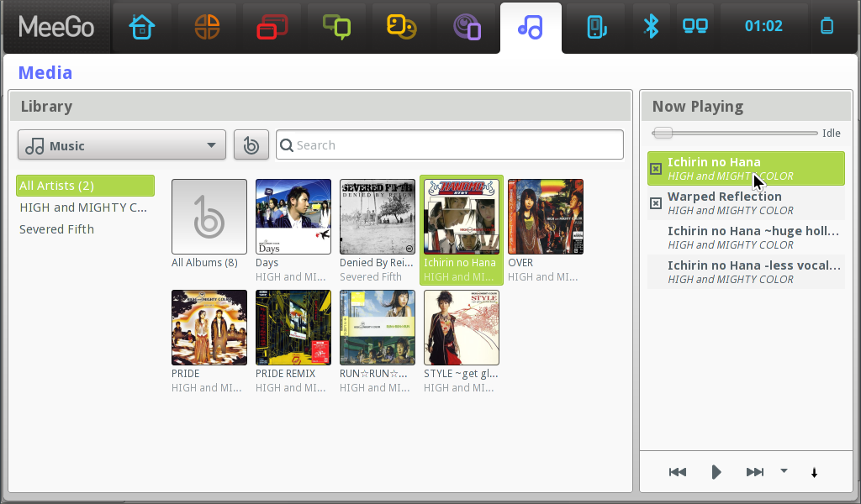Open the purple Internet panel

(x=467, y=26)
